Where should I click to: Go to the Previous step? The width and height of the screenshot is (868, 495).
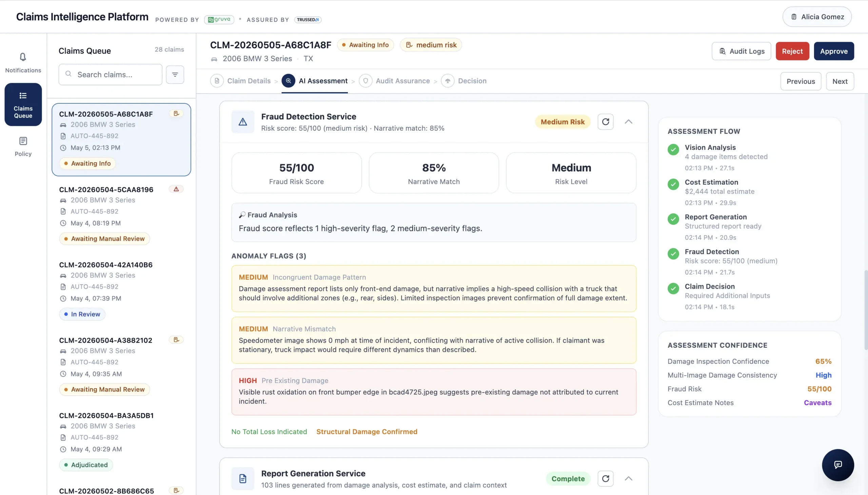point(801,81)
